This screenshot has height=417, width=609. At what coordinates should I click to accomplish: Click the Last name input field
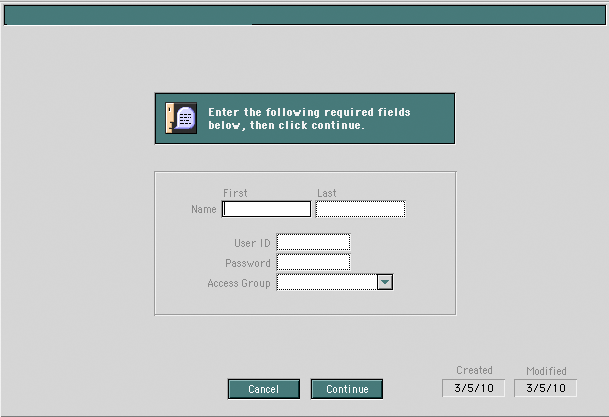360,209
